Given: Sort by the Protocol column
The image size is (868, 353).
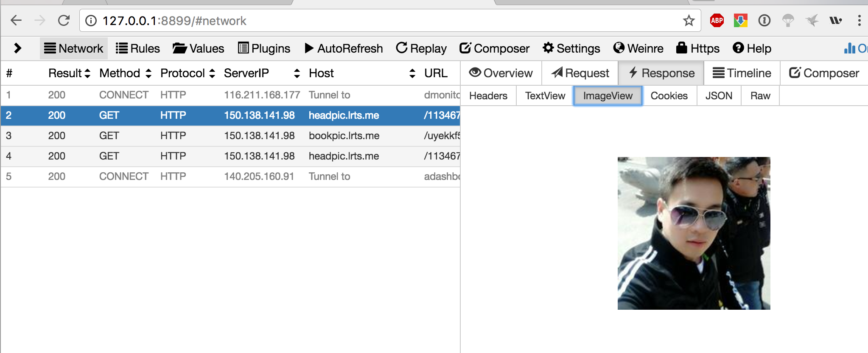Looking at the screenshot, I should pos(188,73).
